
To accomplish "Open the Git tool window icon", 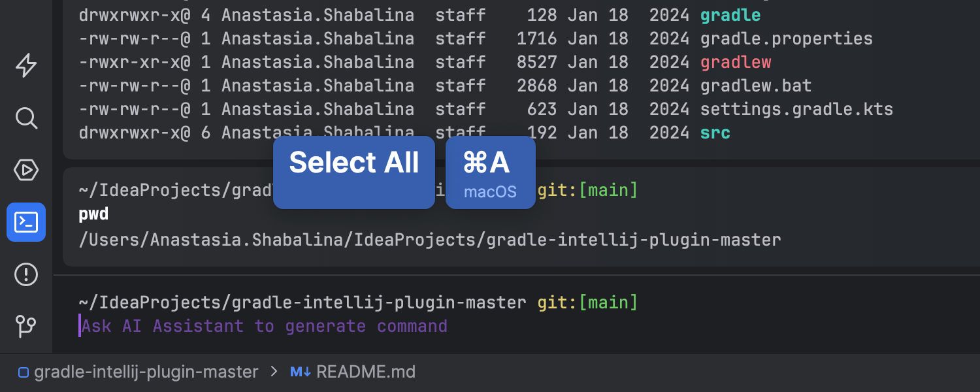I will [x=26, y=325].
